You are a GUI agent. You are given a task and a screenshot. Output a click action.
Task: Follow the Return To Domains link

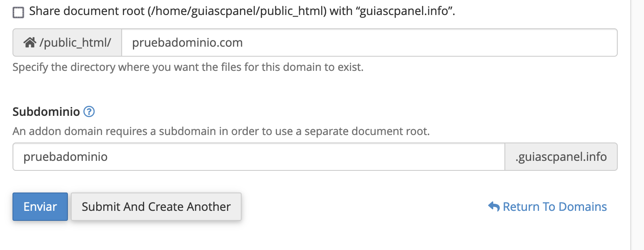pyautogui.click(x=555, y=207)
